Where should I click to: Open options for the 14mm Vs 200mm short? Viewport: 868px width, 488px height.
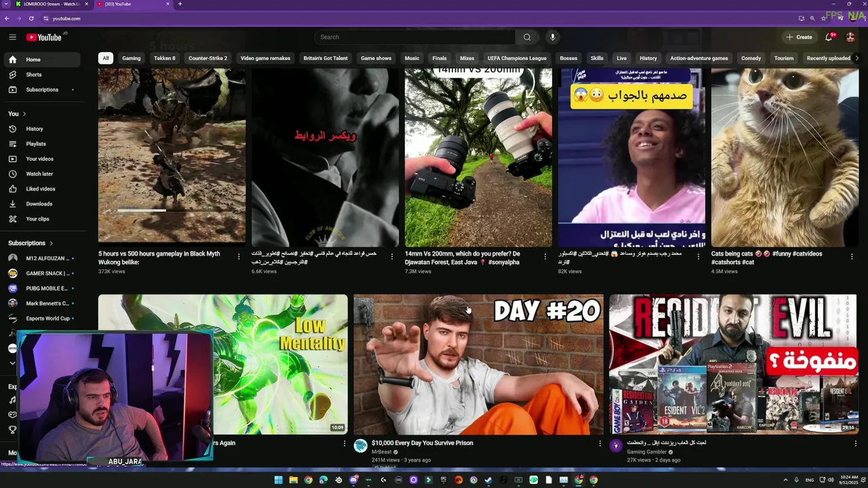[x=545, y=256]
